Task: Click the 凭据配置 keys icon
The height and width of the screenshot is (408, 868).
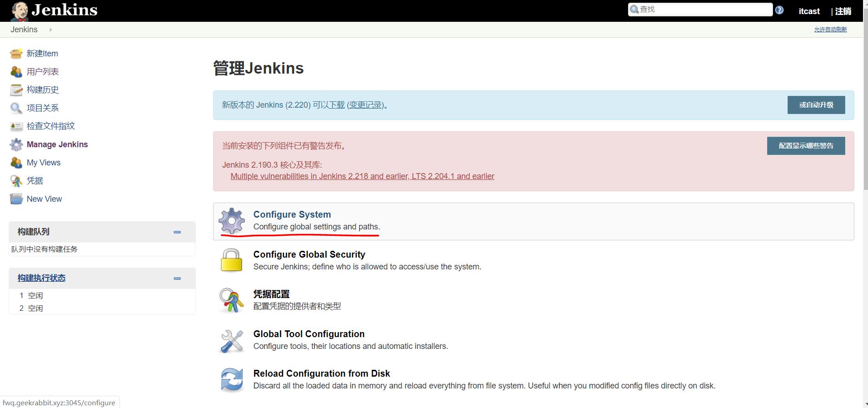Action: pos(231,300)
